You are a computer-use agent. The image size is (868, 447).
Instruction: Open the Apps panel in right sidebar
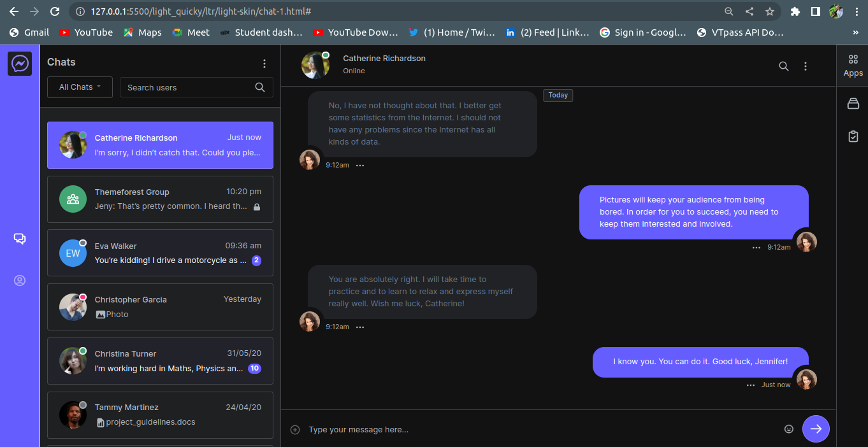853,66
